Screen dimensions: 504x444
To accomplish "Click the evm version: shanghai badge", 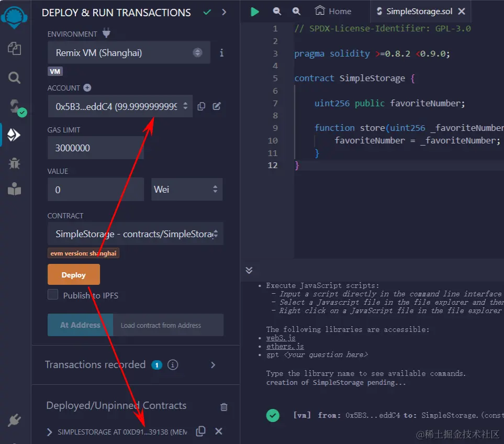I will pyautogui.click(x=83, y=253).
